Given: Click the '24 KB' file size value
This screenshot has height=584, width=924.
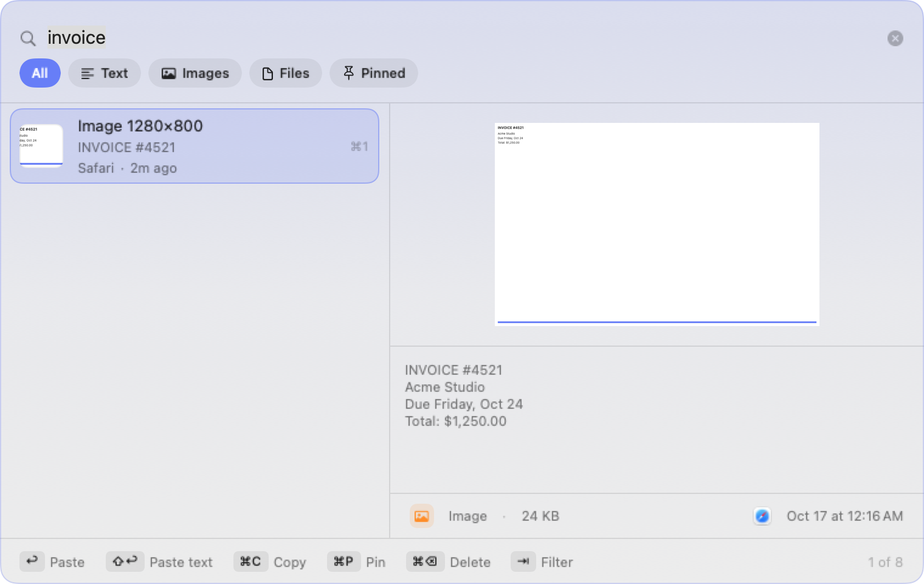Looking at the screenshot, I should pyautogui.click(x=540, y=516).
